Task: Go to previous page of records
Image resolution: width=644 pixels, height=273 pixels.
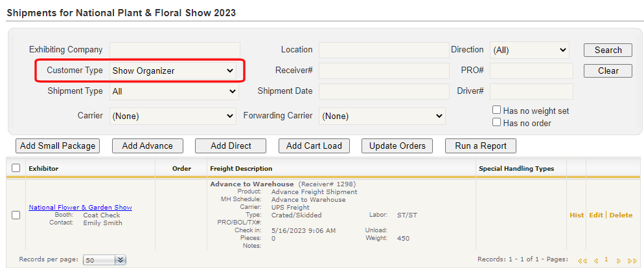Action: (596, 260)
